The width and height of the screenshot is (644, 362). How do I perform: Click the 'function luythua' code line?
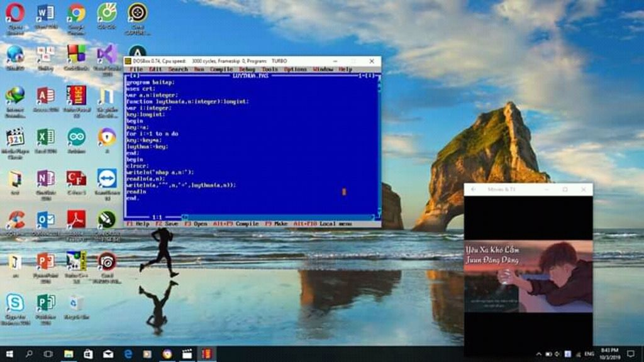(x=187, y=101)
